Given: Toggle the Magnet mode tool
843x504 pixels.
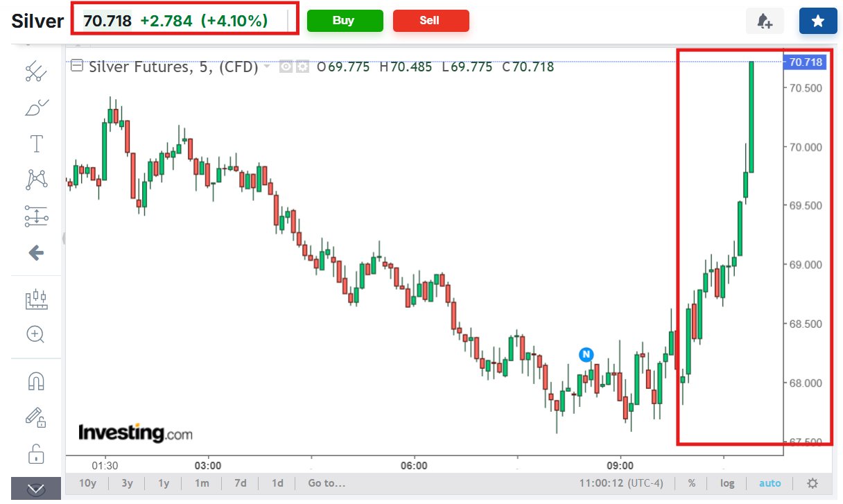Looking at the screenshot, I should point(36,381).
